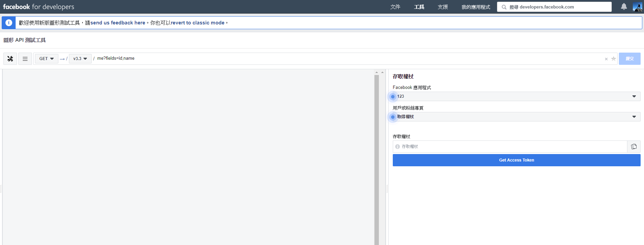Viewport: 644px width, 245px height.
Task: Expand the 取得權杖 dropdown
Action: [516, 117]
